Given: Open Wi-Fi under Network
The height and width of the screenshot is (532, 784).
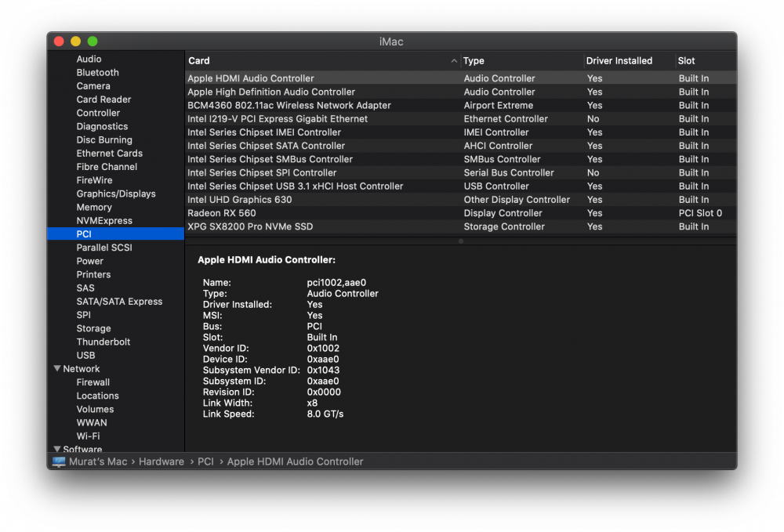Looking at the screenshot, I should coord(88,436).
